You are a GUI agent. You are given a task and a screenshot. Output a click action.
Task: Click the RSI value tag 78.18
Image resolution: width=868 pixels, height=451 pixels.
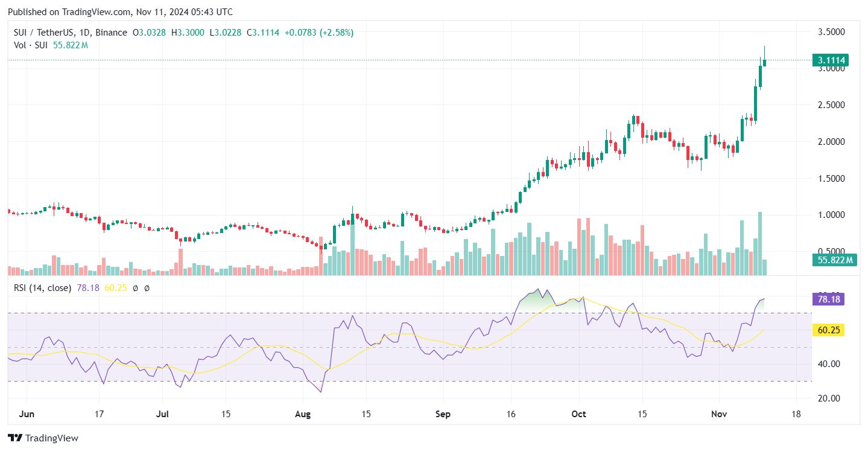(828, 299)
